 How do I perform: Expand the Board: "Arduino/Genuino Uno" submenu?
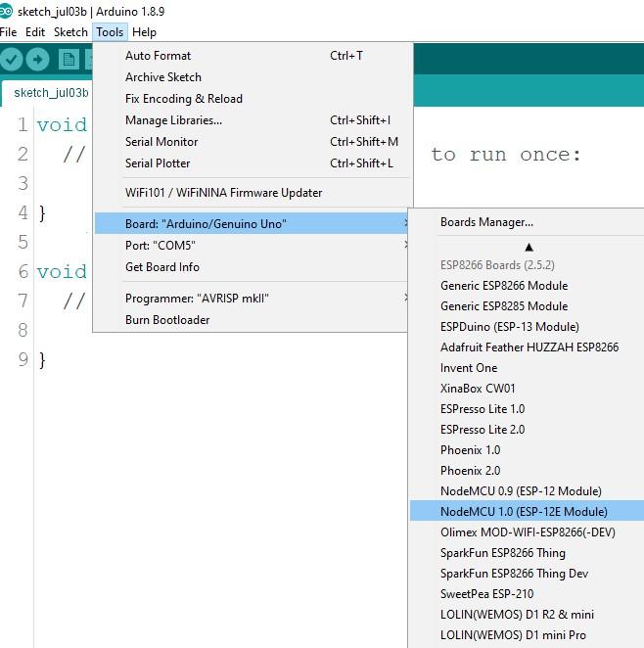(252, 223)
